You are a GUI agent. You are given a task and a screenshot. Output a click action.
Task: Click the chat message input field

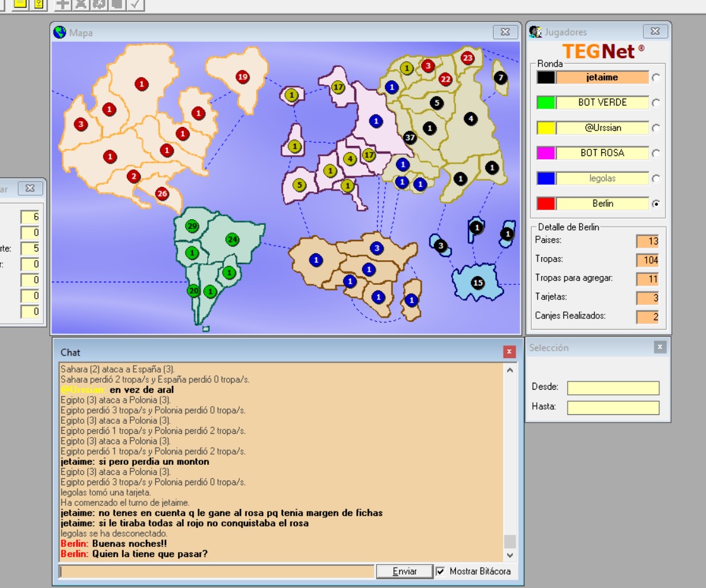click(217, 572)
